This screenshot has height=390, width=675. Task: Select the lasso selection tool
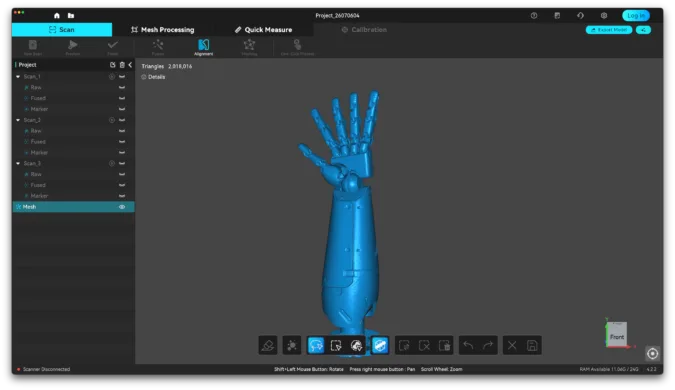click(316, 345)
